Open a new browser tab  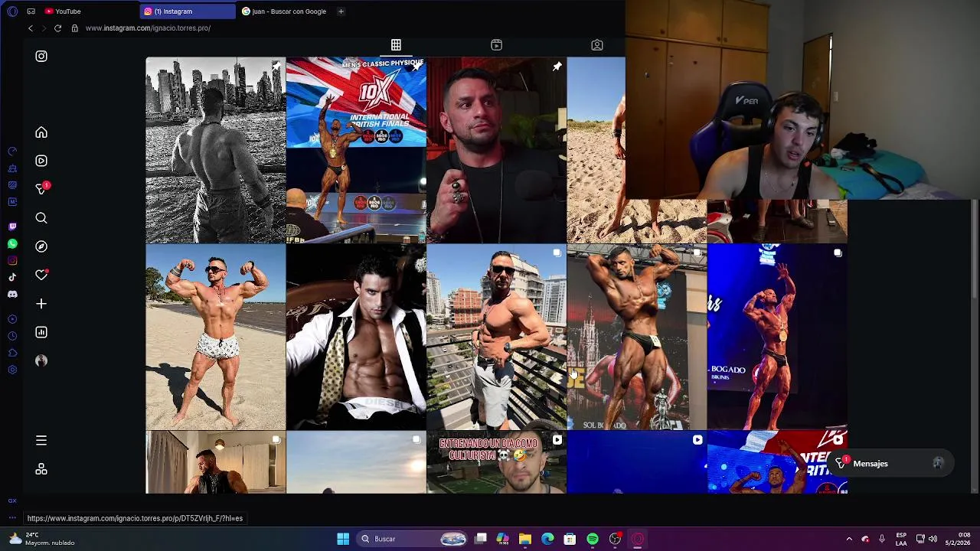point(341,11)
